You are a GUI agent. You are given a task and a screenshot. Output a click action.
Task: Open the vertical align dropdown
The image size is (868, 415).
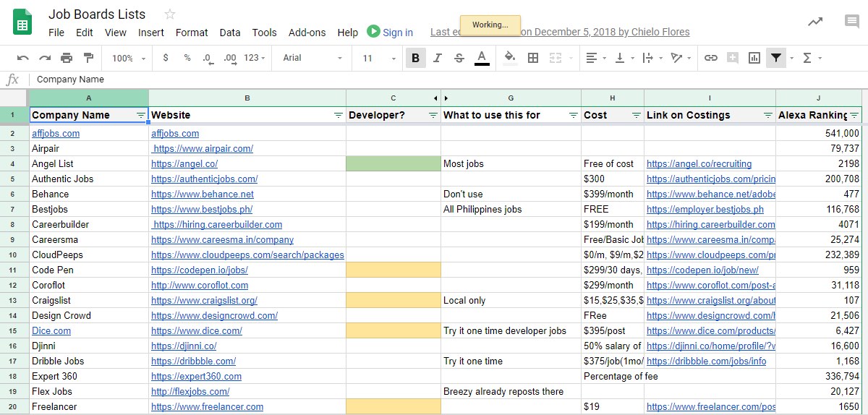pos(624,58)
